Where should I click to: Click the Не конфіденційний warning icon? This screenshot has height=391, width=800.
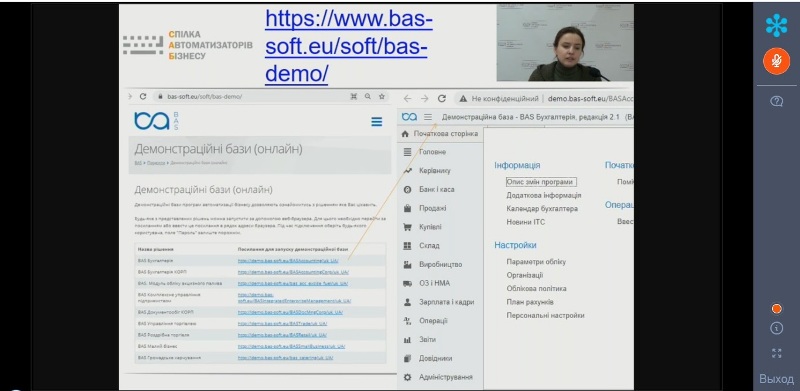pos(463,99)
